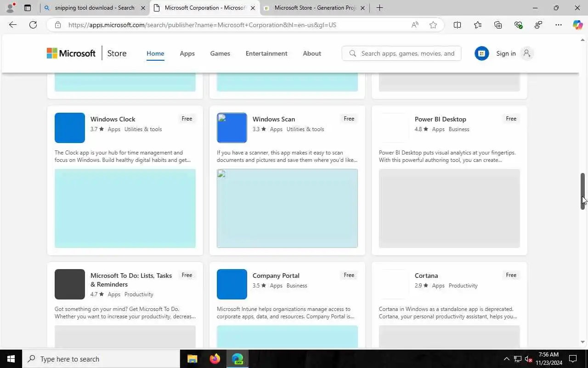Open File Explorer from taskbar

coord(192,359)
